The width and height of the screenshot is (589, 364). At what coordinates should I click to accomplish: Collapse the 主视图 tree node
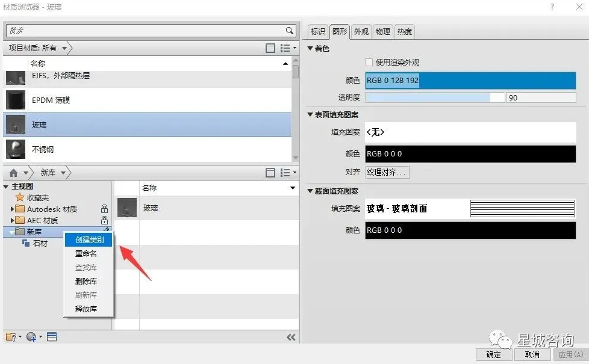click(x=6, y=187)
